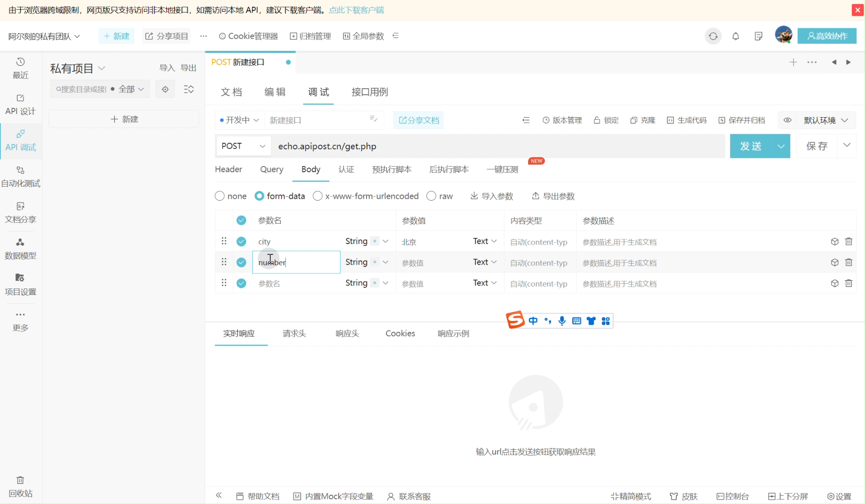Click the download client link in banner
The height and width of the screenshot is (504, 865).
356,10
